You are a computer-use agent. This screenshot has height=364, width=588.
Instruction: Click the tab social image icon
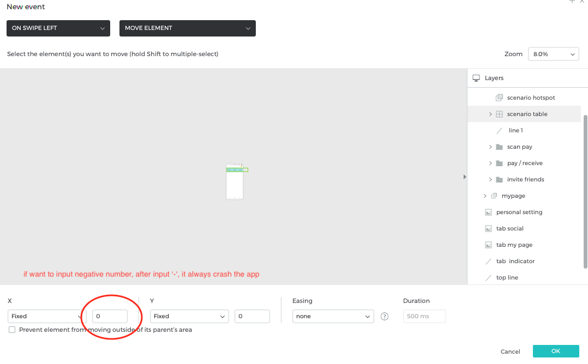pyautogui.click(x=488, y=228)
